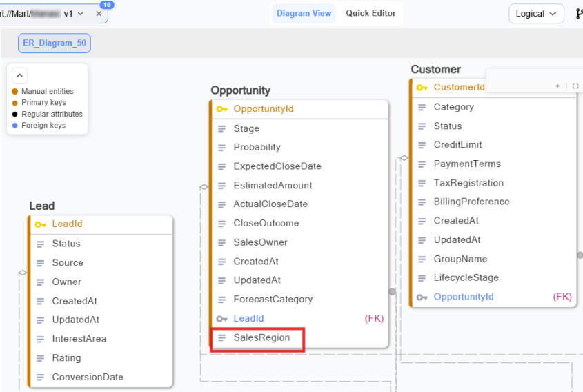This screenshot has width=583, height=392.
Task: Click the attribute icon beside GroupName
Action: coord(422,259)
